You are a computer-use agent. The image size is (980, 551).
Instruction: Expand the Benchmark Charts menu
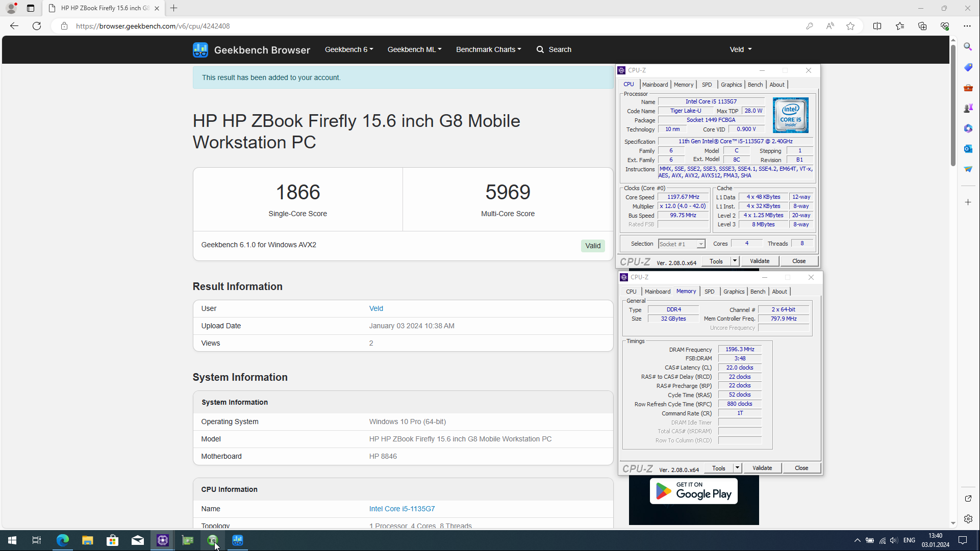coord(489,49)
